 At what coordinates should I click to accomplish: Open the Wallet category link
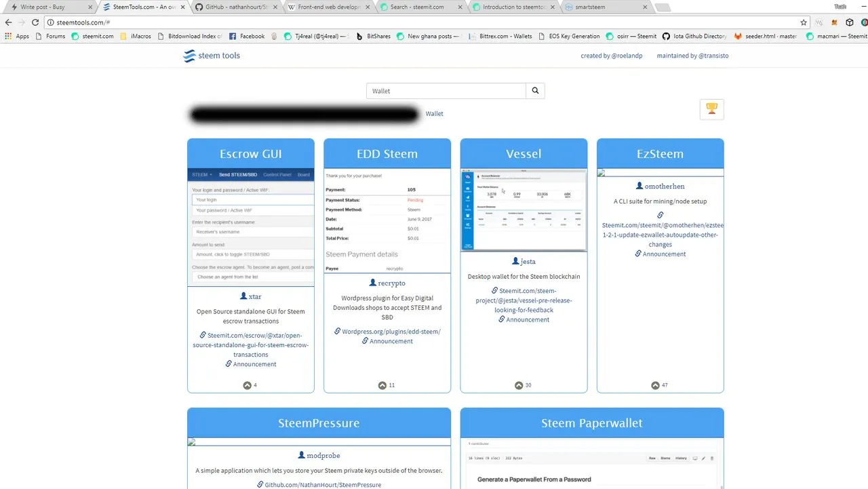pos(435,114)
